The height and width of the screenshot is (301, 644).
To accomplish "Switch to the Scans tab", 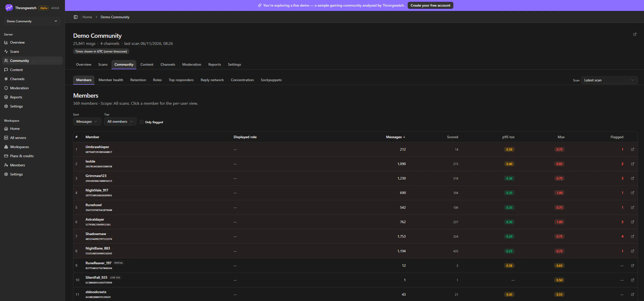I will coord(103,64).
